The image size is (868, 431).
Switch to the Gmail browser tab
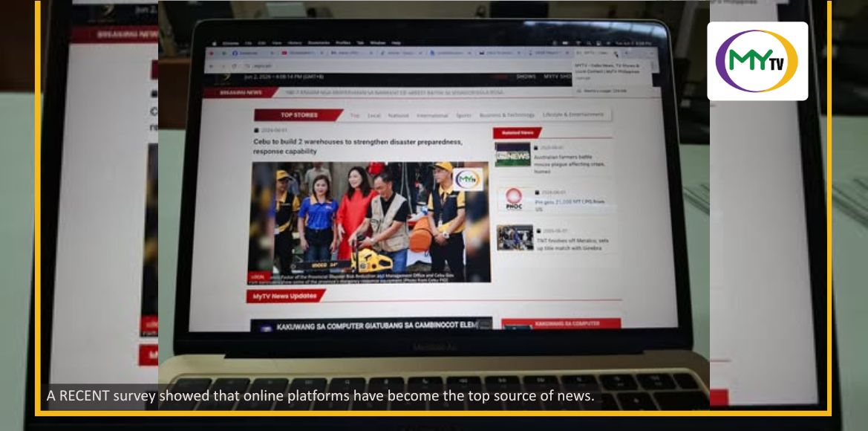click(352, 53)
